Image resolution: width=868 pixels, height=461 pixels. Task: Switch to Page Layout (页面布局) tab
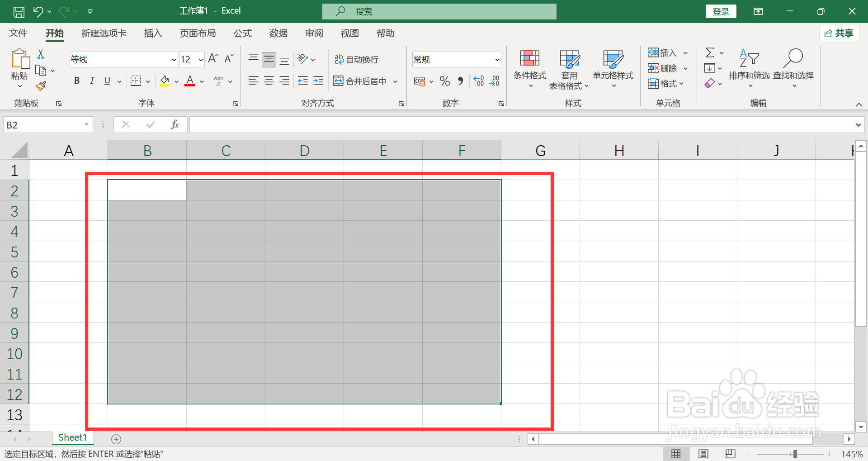(198, 33)
